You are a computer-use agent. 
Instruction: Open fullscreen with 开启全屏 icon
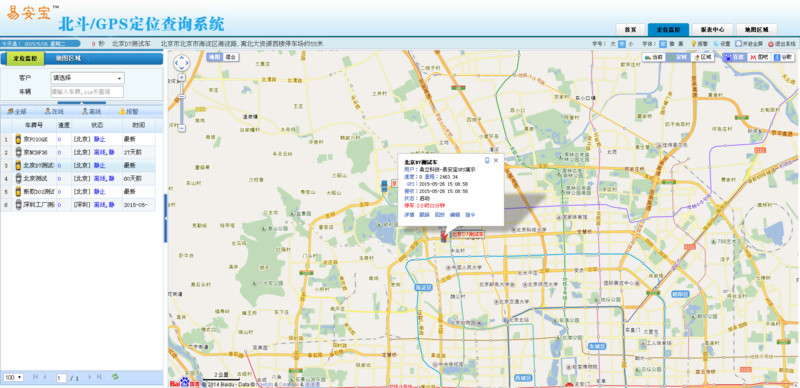point(738,44)
